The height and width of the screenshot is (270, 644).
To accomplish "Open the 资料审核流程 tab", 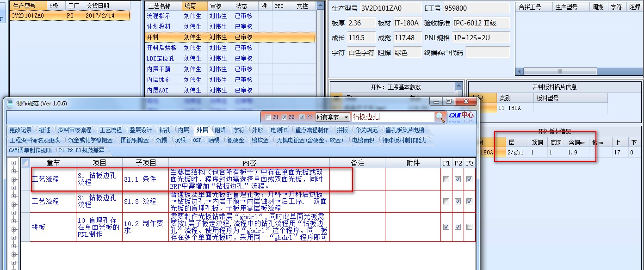I will tap(74, 130).
